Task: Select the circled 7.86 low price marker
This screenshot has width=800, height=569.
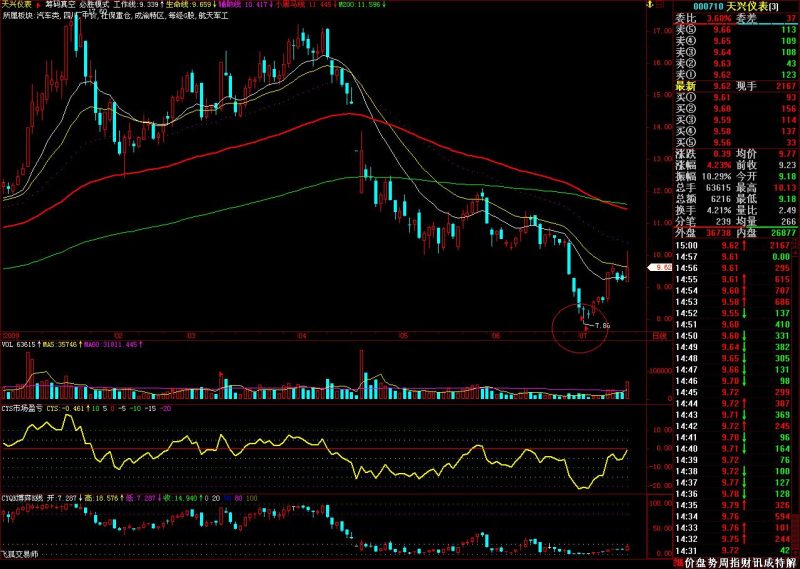Action: click(602, 325)
